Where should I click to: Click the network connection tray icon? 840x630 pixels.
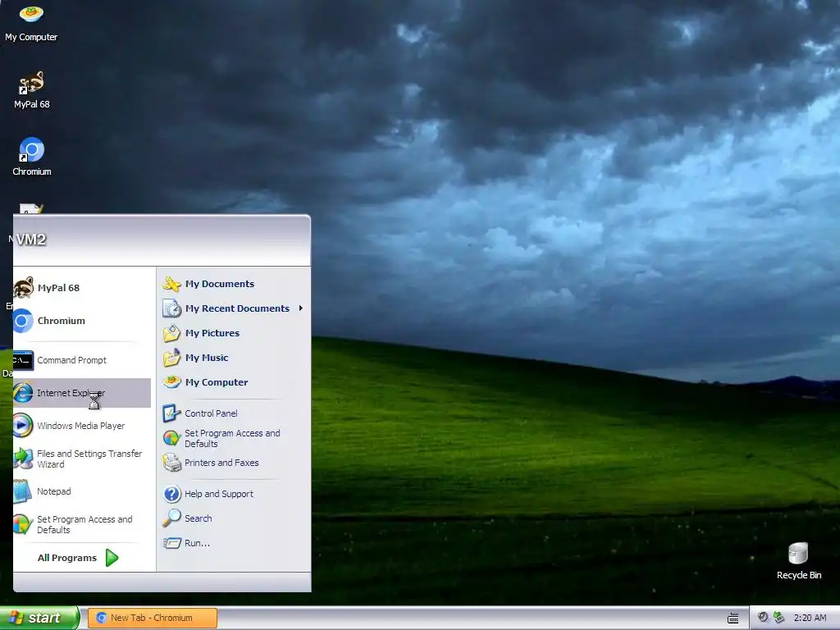778,618
